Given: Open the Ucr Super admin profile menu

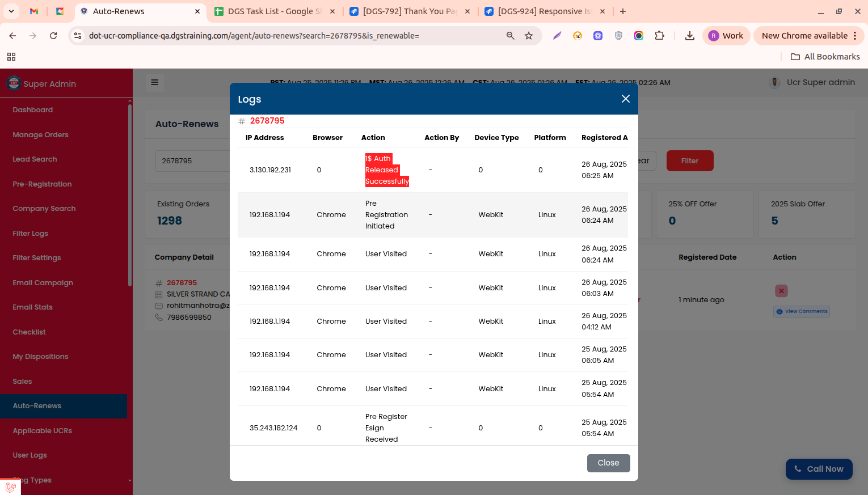Looking at the screenshot, I should tap(814, 82).
